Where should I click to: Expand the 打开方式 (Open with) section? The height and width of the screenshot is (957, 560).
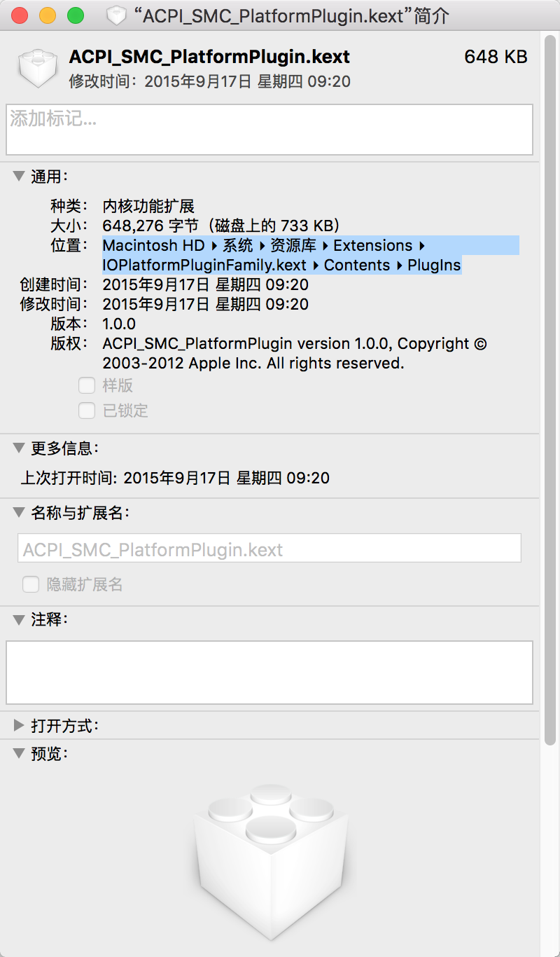coord(19,725)
